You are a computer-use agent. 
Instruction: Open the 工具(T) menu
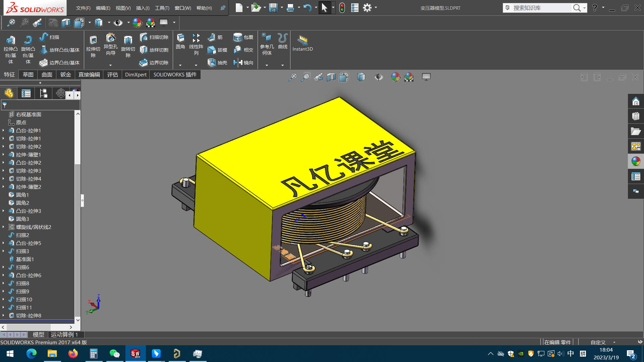pyautogui.click(x=162, y=8)
